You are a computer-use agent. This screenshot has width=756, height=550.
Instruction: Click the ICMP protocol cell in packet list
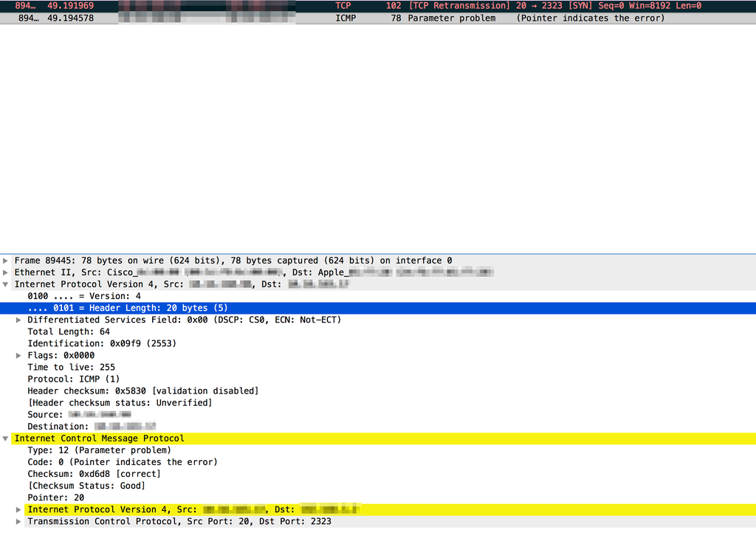click(x=346, y=18)
